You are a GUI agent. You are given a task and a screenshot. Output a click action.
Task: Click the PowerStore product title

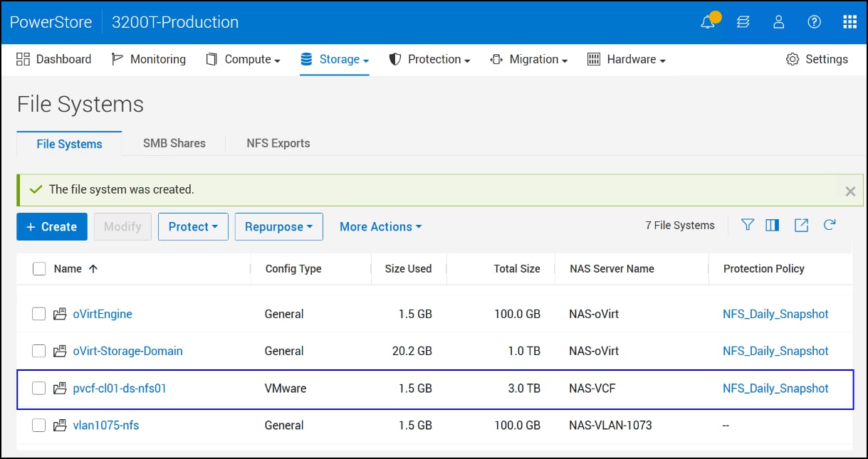(x=51, y=22)
